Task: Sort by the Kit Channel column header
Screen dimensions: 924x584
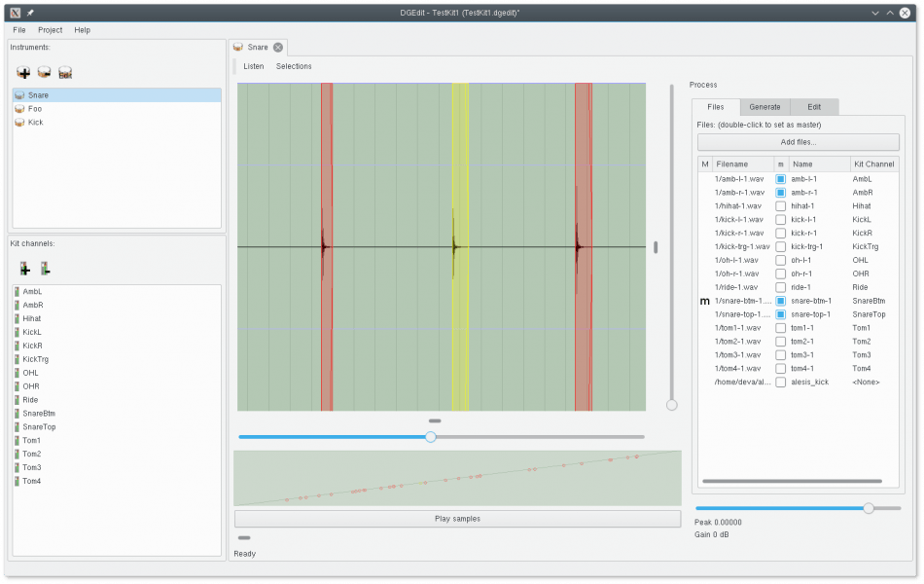Action: pyautogui.click(x=874, y=164)
